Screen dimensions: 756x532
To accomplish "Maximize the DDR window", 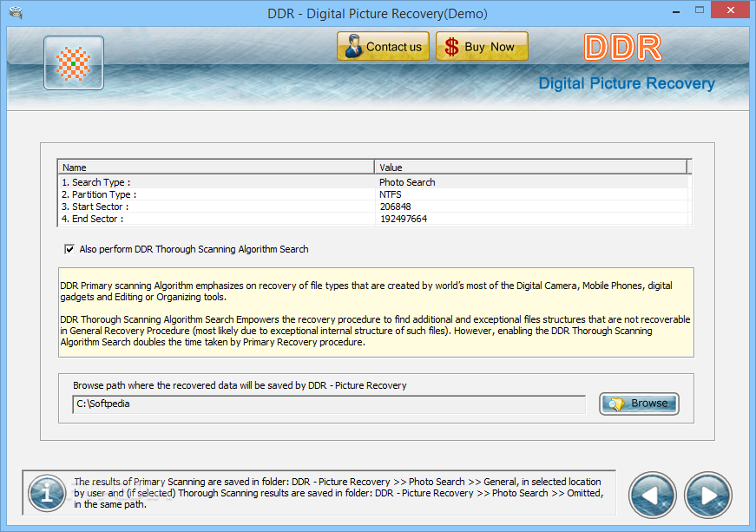I will 700,10.
